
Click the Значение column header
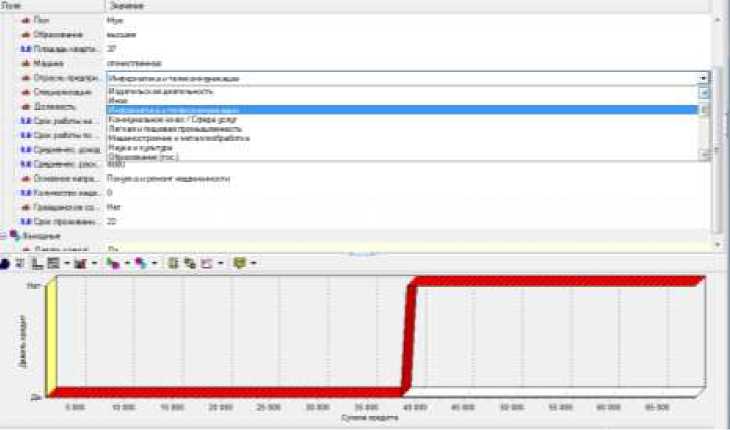tap(407, 6)
